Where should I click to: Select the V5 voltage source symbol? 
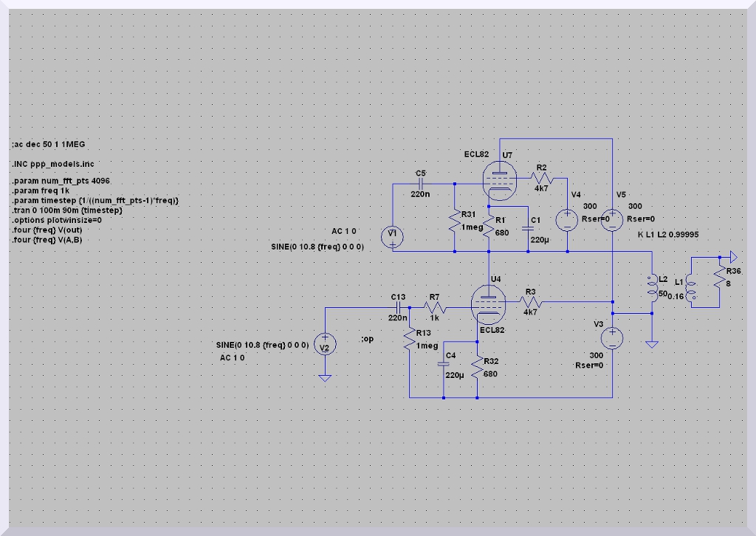tap(612, 221)
